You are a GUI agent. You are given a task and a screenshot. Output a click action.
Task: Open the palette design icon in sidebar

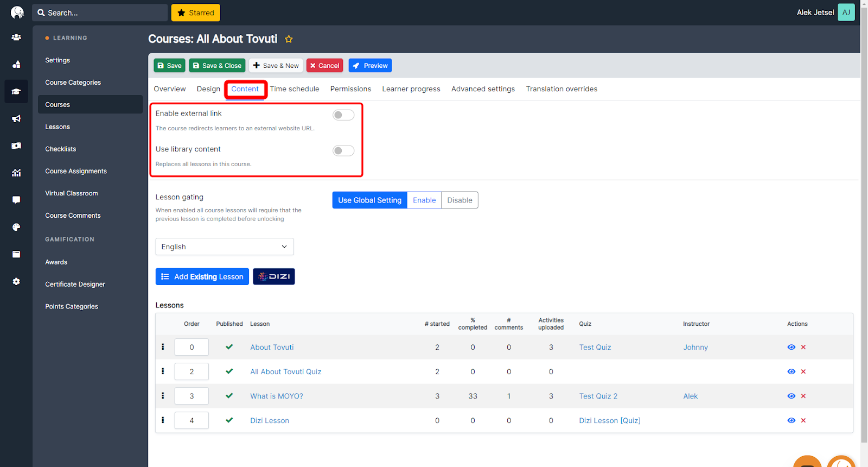click(16, 227)
